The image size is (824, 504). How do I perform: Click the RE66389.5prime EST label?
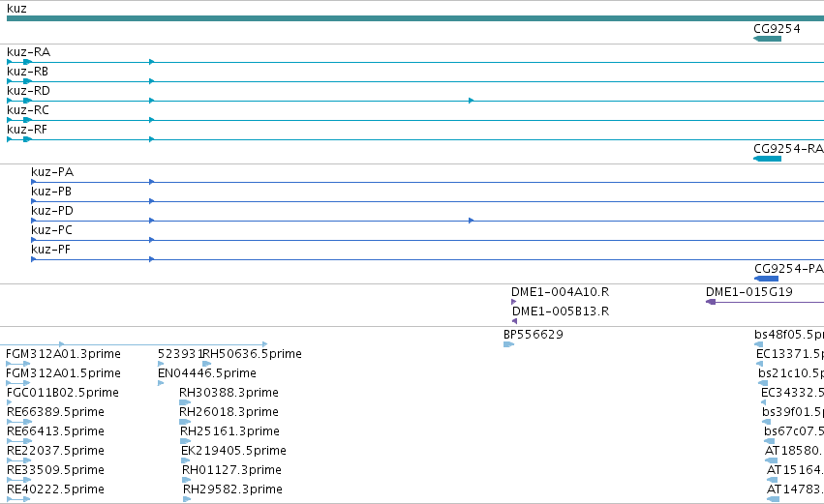tap(55, 412)
